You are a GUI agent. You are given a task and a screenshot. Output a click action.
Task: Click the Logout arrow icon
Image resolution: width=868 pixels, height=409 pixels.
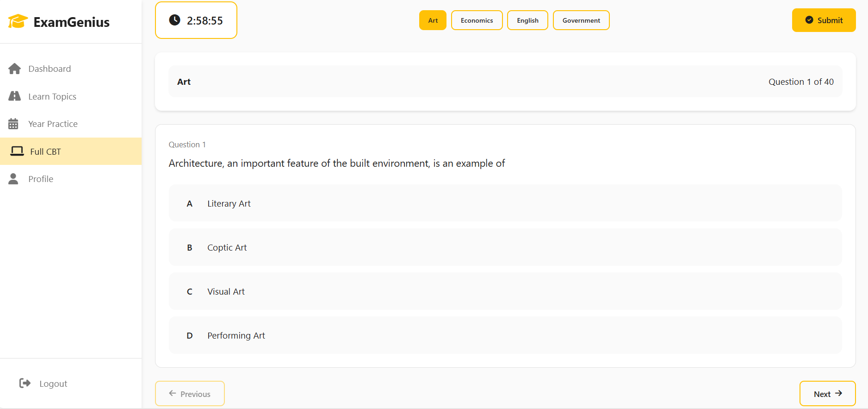(25, 383)
